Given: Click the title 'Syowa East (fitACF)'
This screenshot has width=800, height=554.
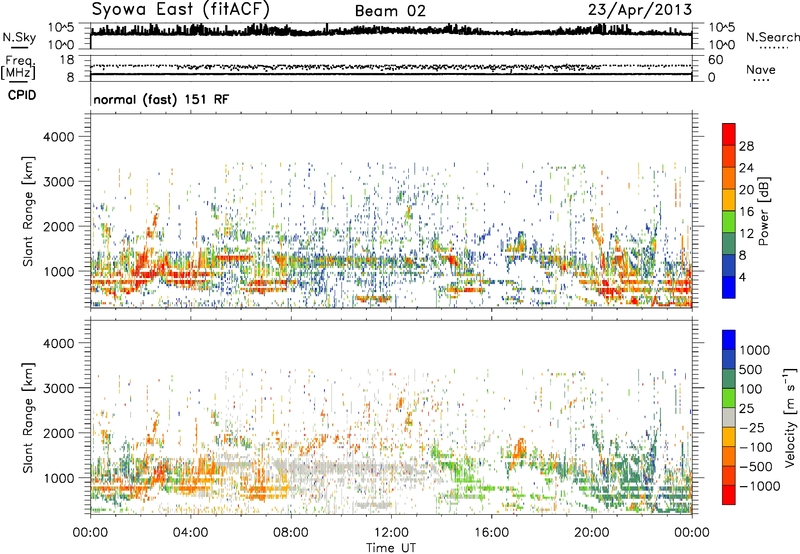Looking at the screenshot, I should [x=181, y=9].
